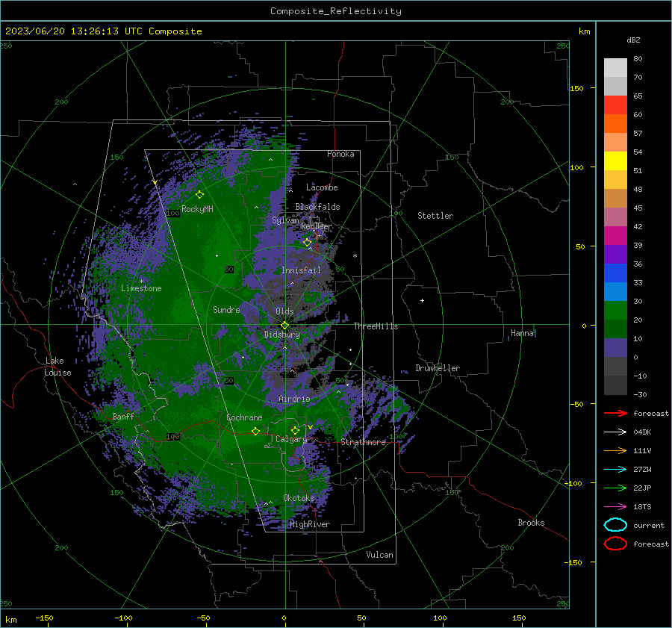The image size is (672, 628).
Task: Click the Blackfalds city label
Action: pyautogui.click(x=317, y=207)
